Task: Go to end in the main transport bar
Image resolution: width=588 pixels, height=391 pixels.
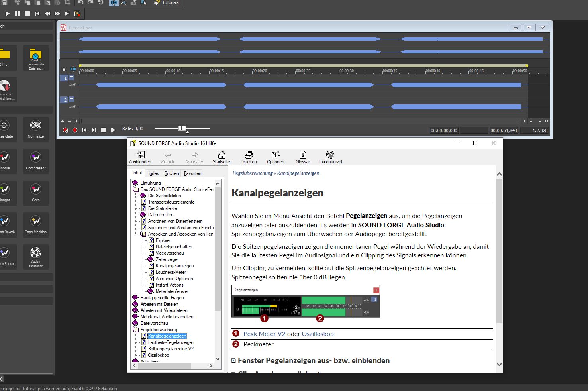Action: (x=67, y=14)
